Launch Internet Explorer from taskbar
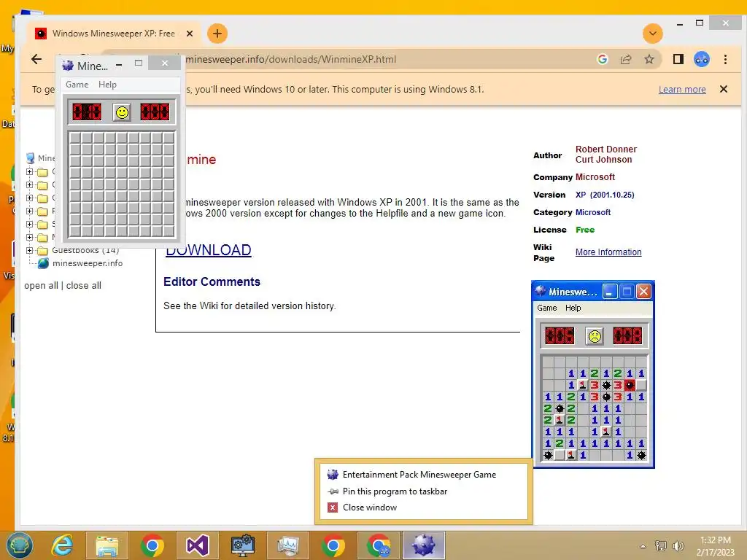Image resolution: width=747 pixels, height=560 pixels. pos(63,545)
